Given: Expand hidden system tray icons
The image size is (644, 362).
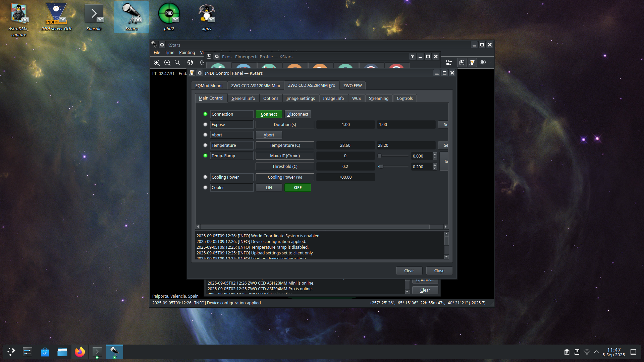Looking at the screenshot, I should tap(596, 352).
